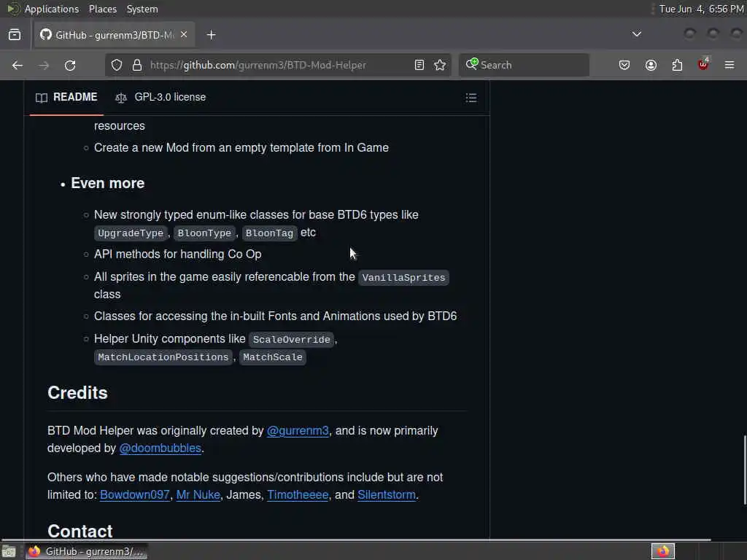Open the uBlock Origin extension icon
Viewport: 747px width, 560px height.
pos(703,64)
